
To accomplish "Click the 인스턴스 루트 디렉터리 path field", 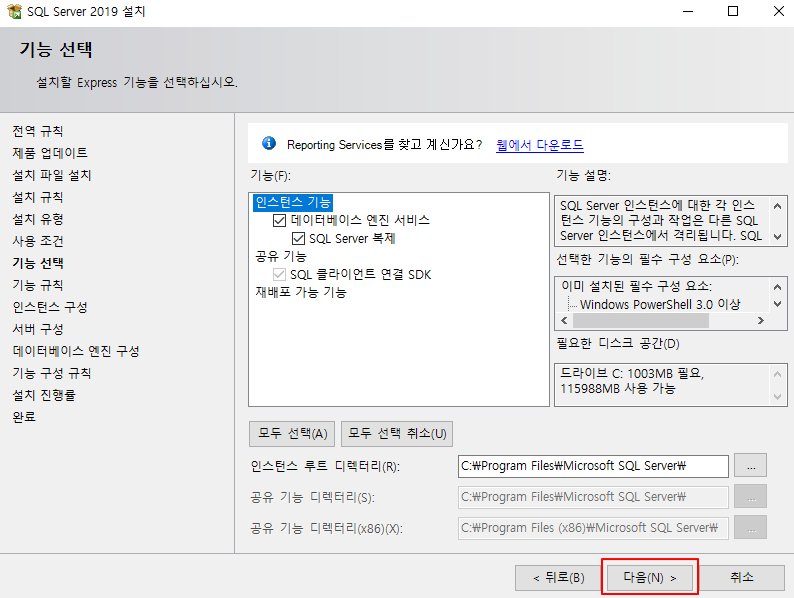I will (x=593, y=466).
